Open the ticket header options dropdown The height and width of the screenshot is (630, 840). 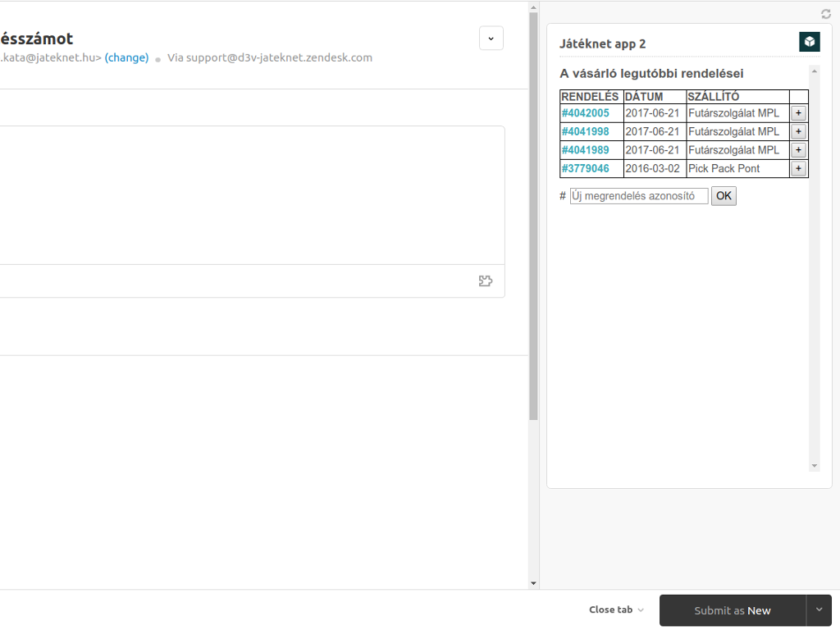click(x=491, y=39)
